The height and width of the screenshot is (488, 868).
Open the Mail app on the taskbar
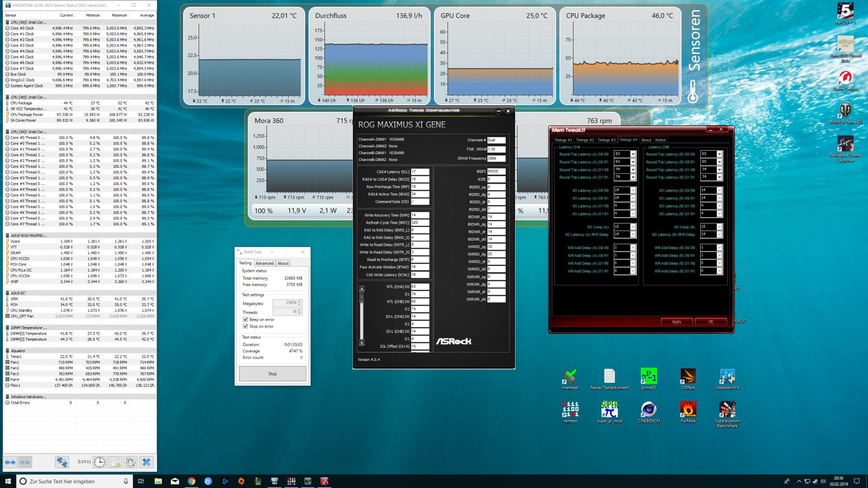click(x=175, y=481)
